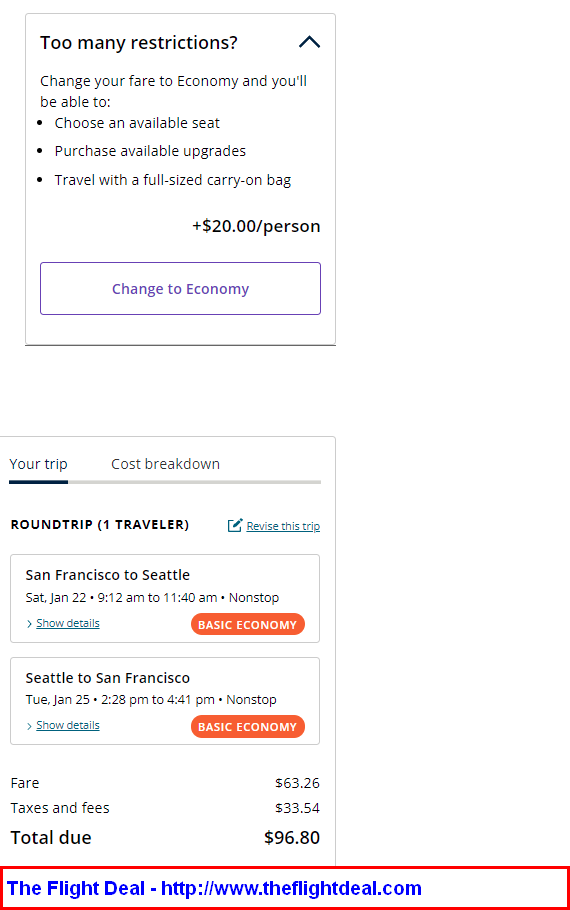Viewport: 570px width, 910px height.
Task: Open The Flight Deal website banner
Action: pyautogui.click(x=284, y=888)
